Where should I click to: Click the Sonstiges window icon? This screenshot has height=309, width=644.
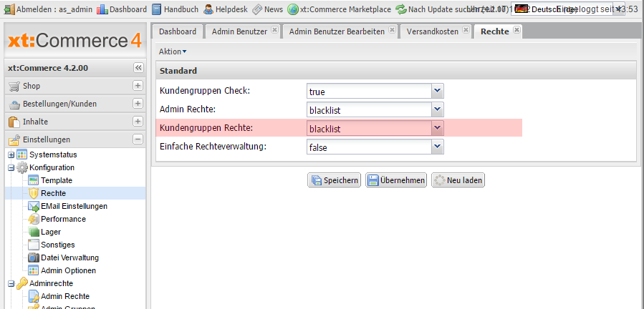point(34,245)
